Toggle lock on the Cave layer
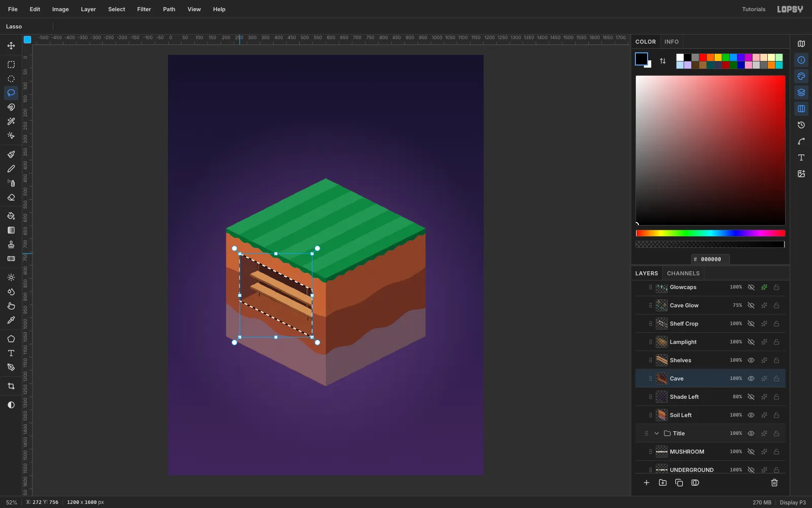Screen dimensions: 812x508 click(x=776, y=378)
